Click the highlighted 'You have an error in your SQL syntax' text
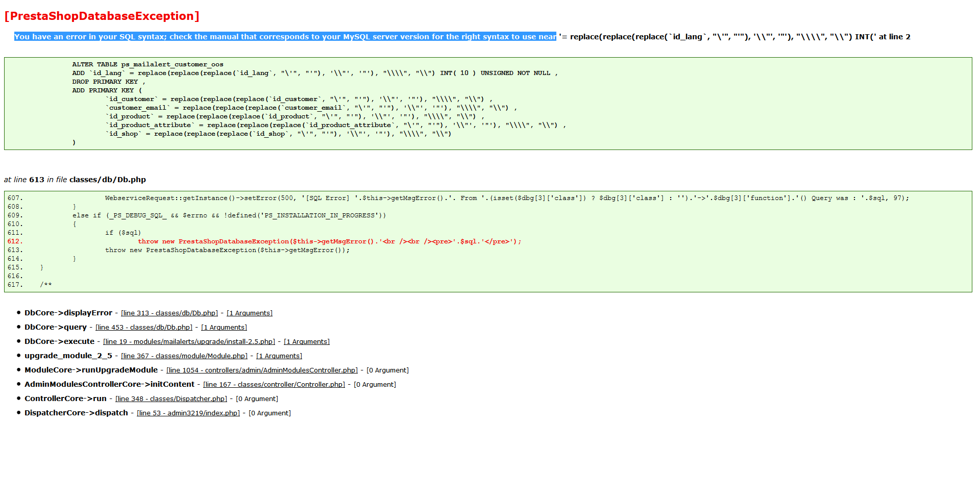Screen dimensions: 980x498 pos(285,37)
